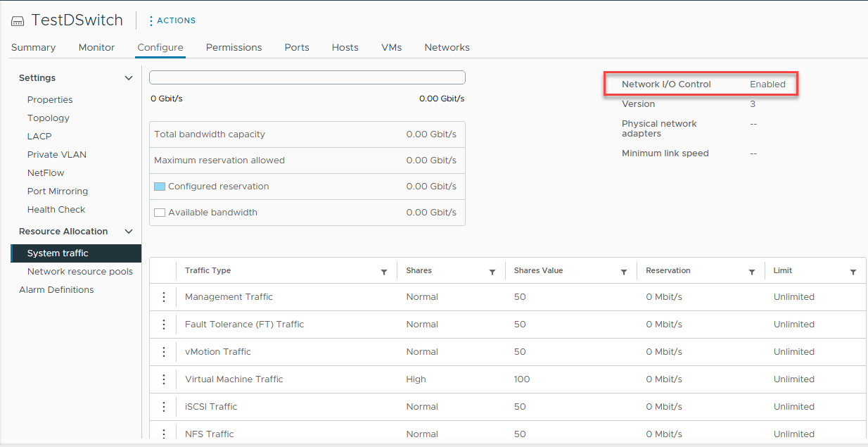Screen dimensions: 868x447
Task: Click the Reservation column filter icon
Action: (x=752, y=272)
